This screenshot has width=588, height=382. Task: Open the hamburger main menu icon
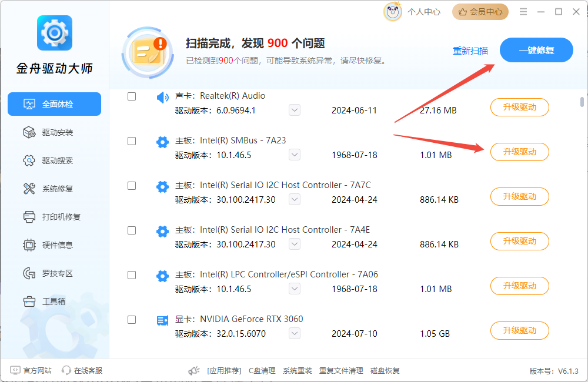coord(523,12)
